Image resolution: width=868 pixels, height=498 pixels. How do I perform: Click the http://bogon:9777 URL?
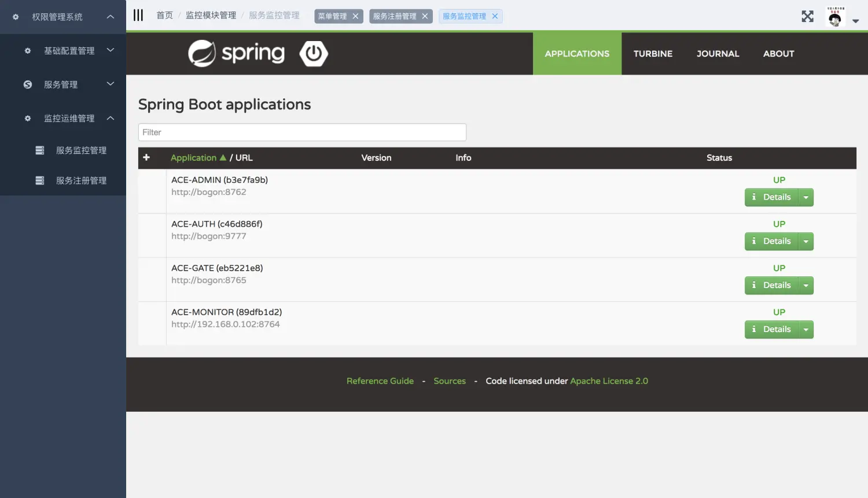tap(208, 236)
